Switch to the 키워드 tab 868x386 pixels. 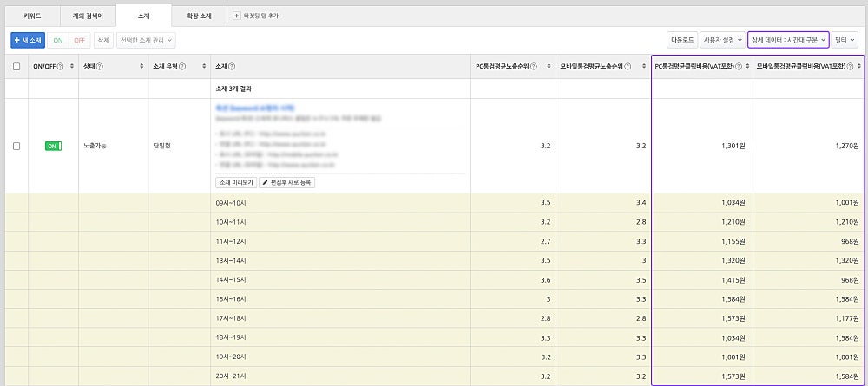(32, 16)
